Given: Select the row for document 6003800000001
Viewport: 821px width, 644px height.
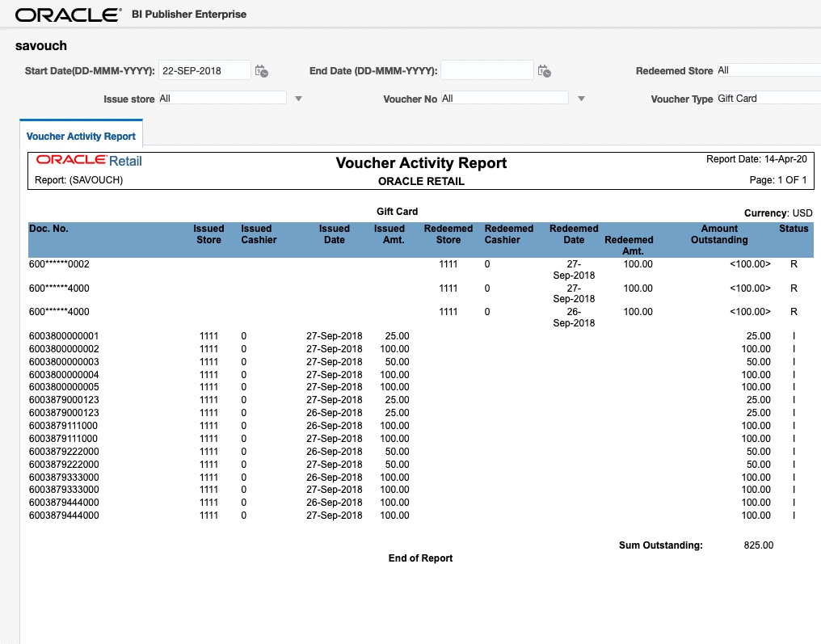Looking at the screenshot, I should click(70, 335).
